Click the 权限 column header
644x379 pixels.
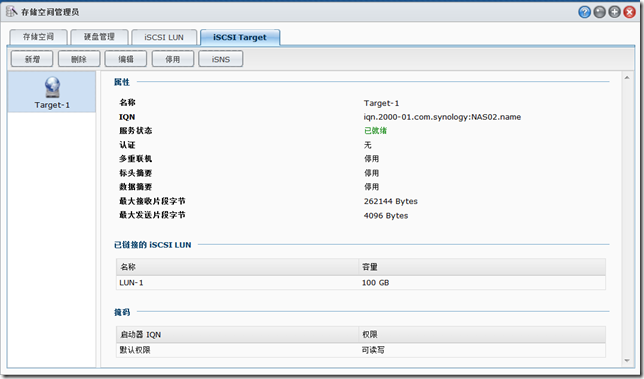click(x=482, y=335)
